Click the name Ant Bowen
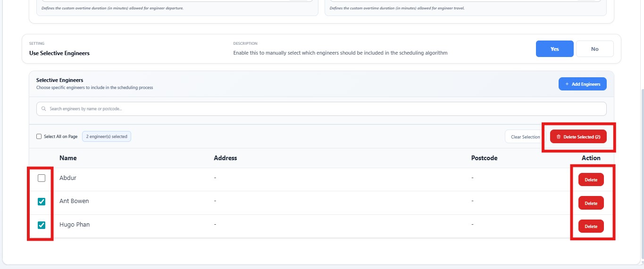The image size is (644, 269). pyautogui.click(x=74, y=201)
